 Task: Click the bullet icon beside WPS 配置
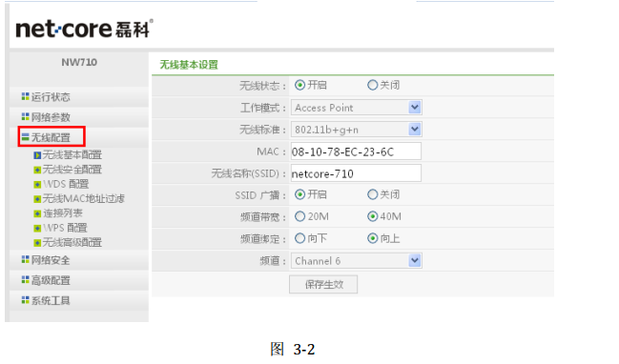tap(37, 229)
